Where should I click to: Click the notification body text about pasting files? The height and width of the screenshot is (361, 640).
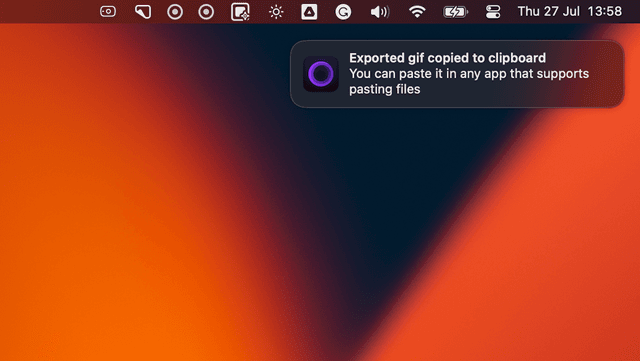click(x=469, y=81)
